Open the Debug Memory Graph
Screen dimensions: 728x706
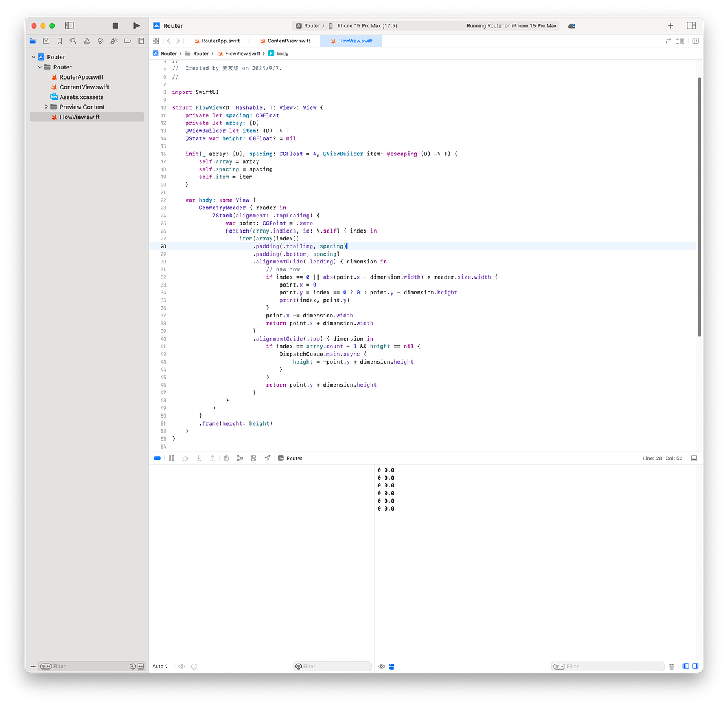tap(240, 458)
